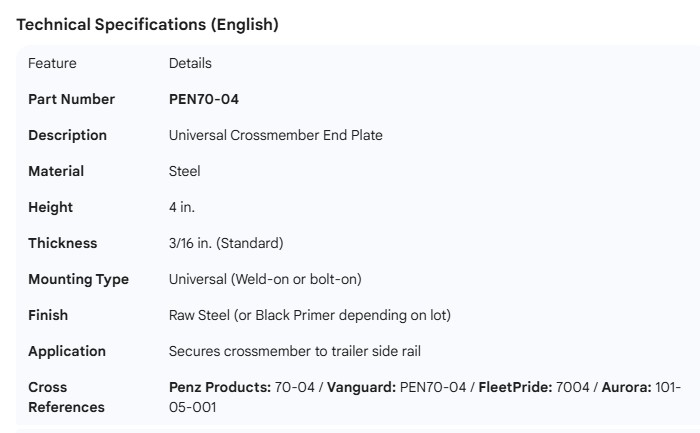Click the Steel material value
The height and width of the screenshot is (433, 700).
point(185,171)
